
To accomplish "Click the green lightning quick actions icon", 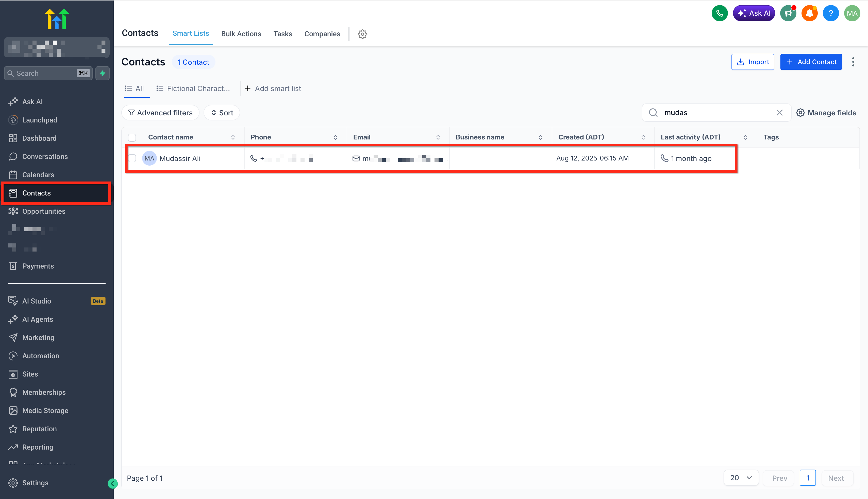I will 102,73.
